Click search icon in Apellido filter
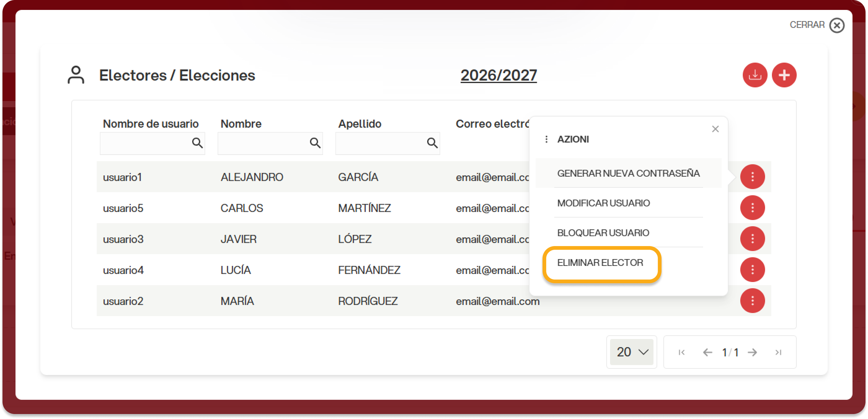Screen dimensions: 868x419 pyautogui.click(x=432, y=143)
